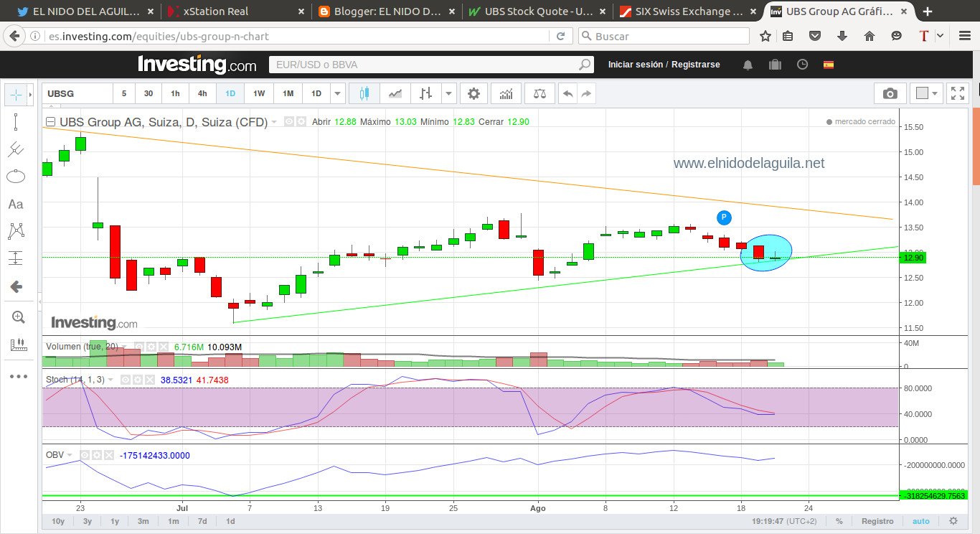The image size is (980, 534).
Task: Set range to 1y at chart bottom
Action: click(x=115, y=521)
